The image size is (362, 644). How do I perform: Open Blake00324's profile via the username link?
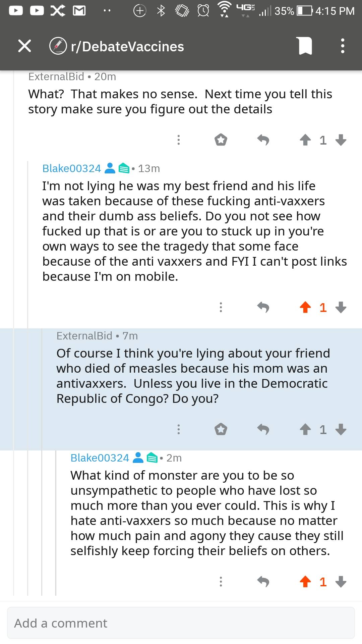(x=71, y=168)
